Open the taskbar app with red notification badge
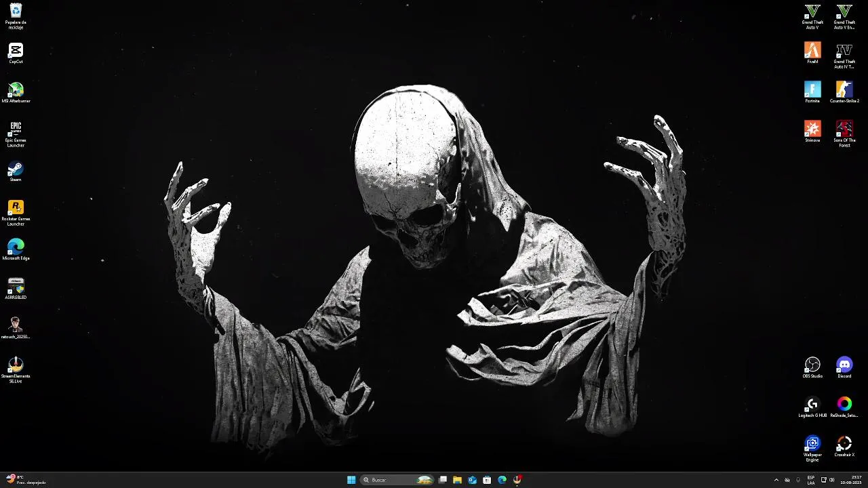Screen dimensions: 868x488 point(517,480)
